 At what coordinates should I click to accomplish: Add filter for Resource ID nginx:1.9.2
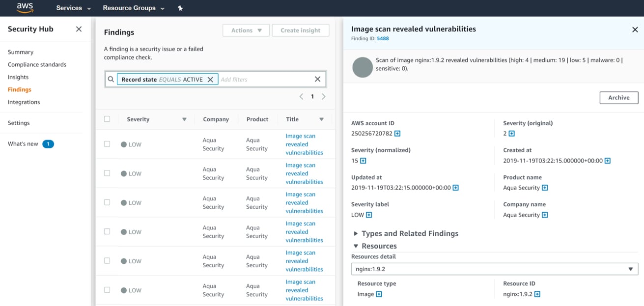pos(537,294)
